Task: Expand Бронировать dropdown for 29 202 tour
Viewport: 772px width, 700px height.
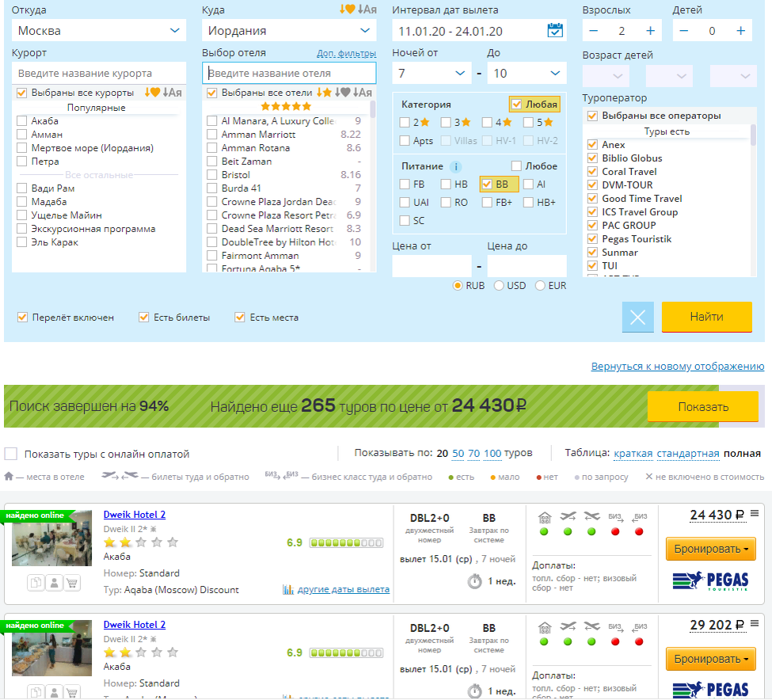Action: pyautogui.click(x=710, y=659)
